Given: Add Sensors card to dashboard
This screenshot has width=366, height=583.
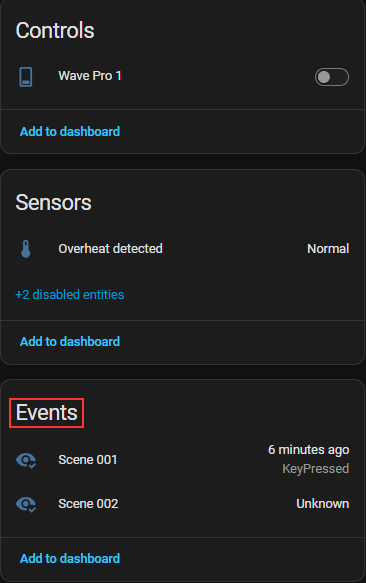Looking at the screenshot, I should click(x=70, y=342).
